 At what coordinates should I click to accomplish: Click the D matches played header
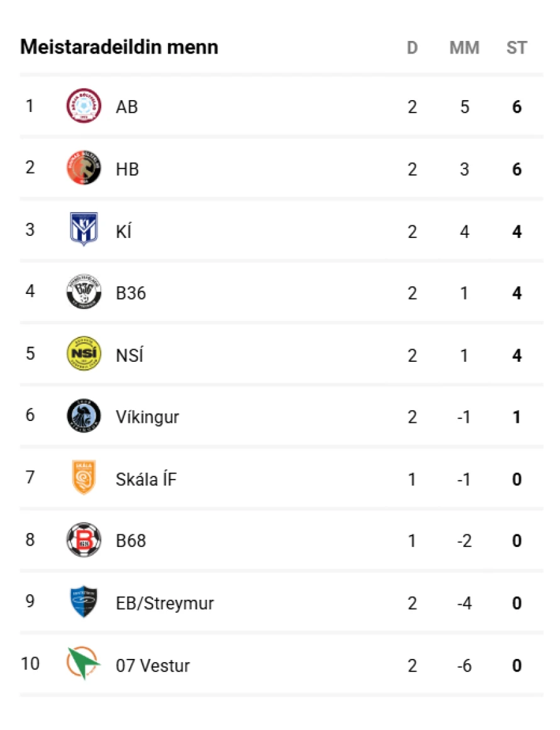pyautogui.click(x=412, y=48)
